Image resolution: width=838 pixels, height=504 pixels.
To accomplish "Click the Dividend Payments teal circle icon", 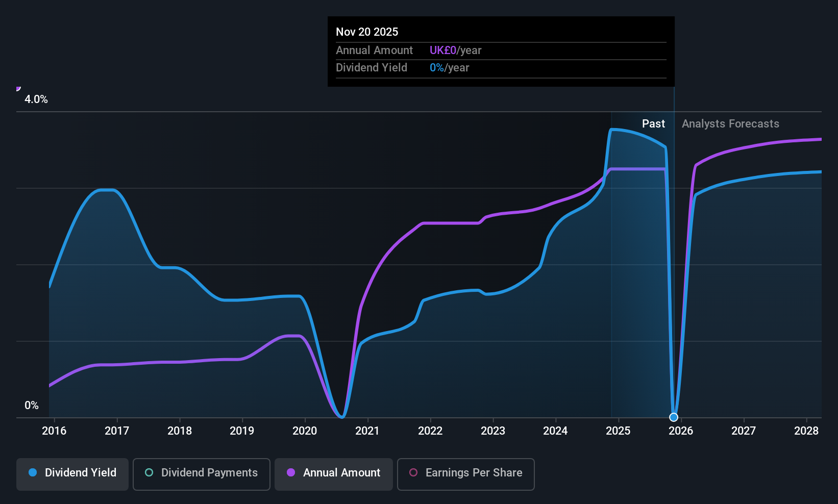I will pos(149,473).
